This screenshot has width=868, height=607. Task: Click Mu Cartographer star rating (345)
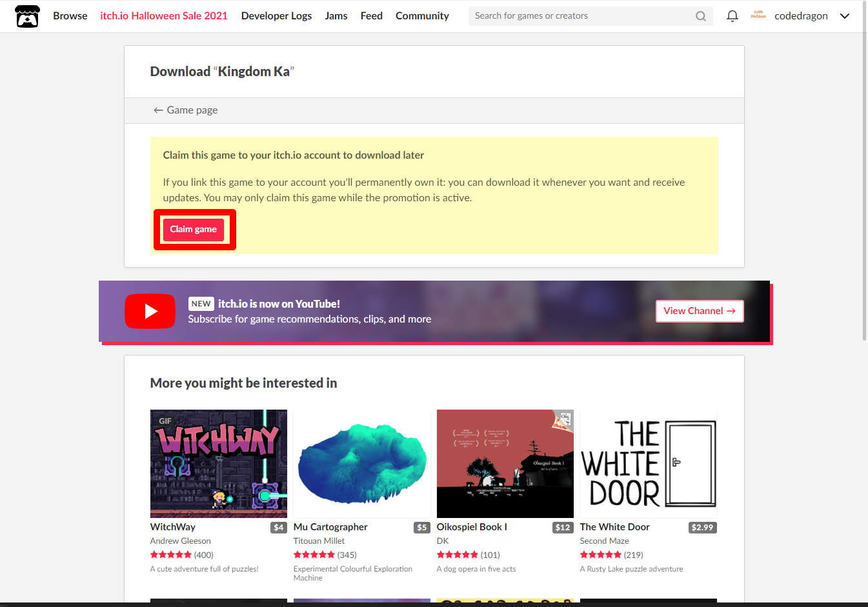[325, 555]
